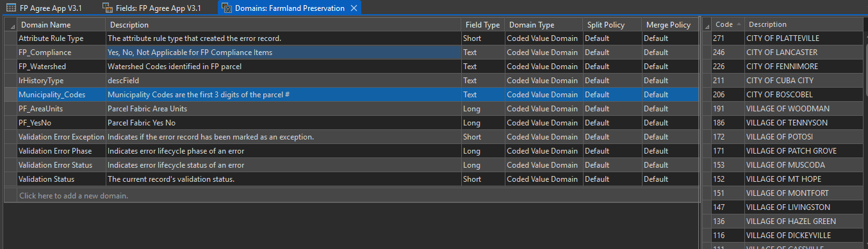Open Field Type cell for PF_AreaUnits
This screenshot has width=868, height=249.
482,109
